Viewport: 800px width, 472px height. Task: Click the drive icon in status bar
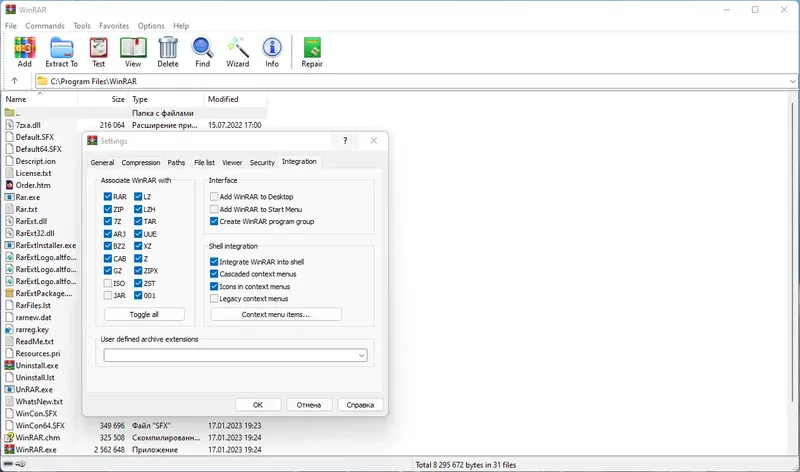8,464
